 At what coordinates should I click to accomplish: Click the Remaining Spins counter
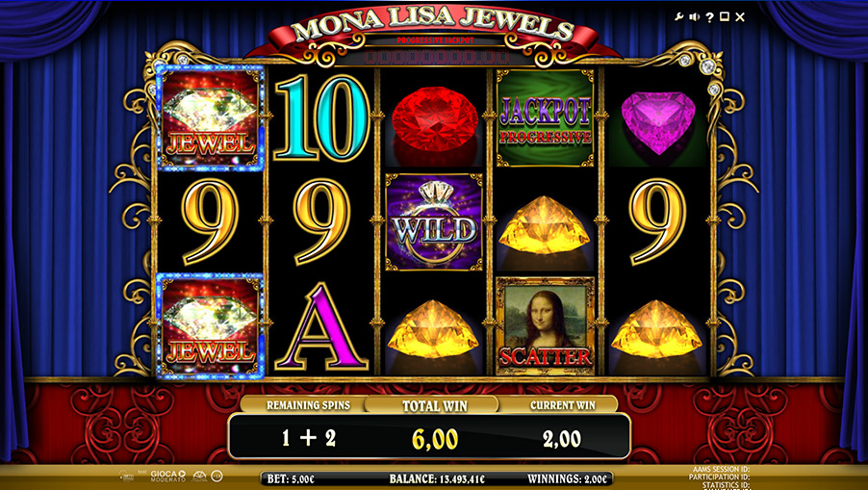pos(308,439)
